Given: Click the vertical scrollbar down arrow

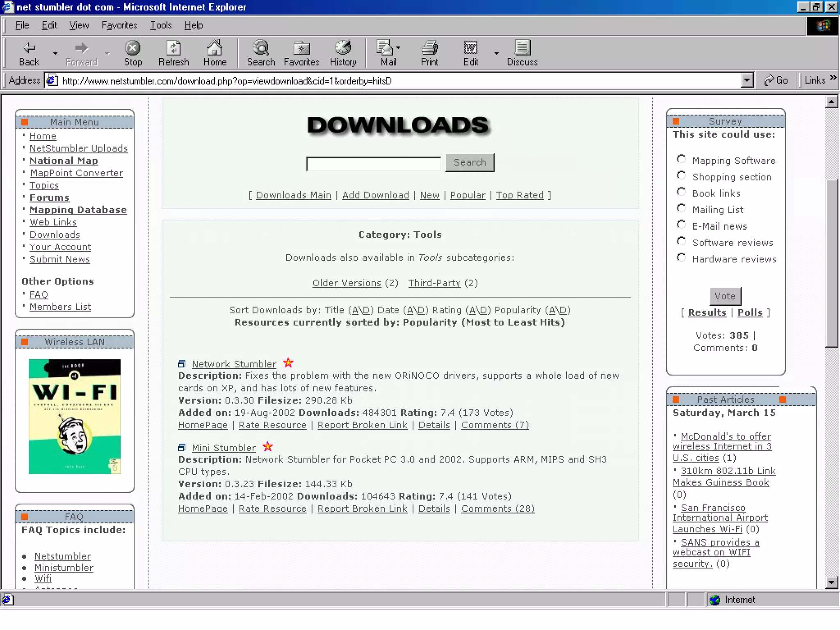Looking at the screenshot, I should (x=831, y=582).
